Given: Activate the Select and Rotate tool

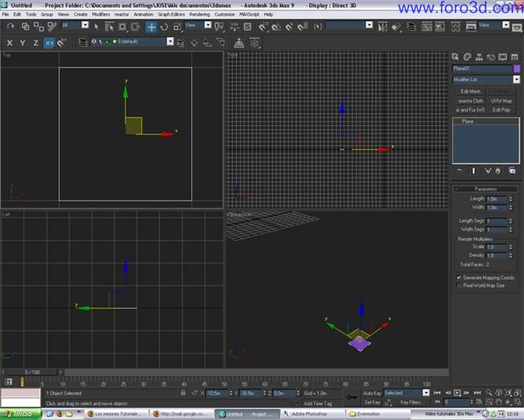Looking at the screenshot, I should 164,27.
